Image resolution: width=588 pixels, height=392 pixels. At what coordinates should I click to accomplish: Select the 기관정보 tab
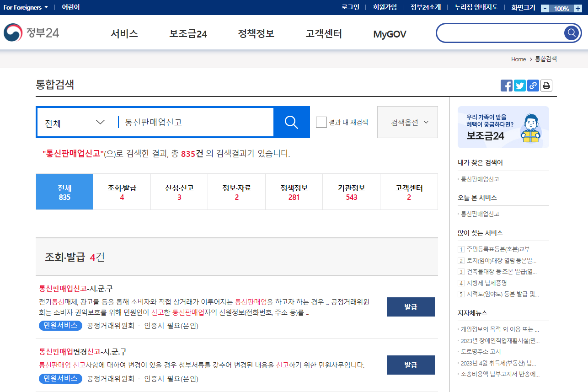tap(351, 191)
